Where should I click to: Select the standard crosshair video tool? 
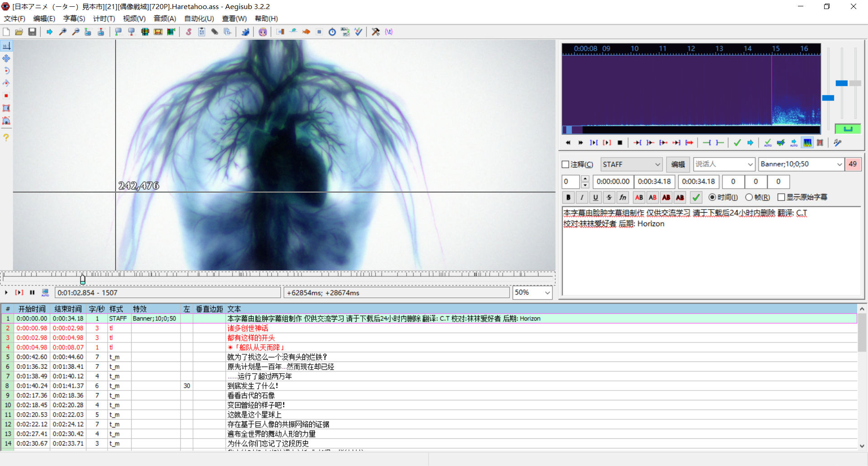tap(6, 46)
